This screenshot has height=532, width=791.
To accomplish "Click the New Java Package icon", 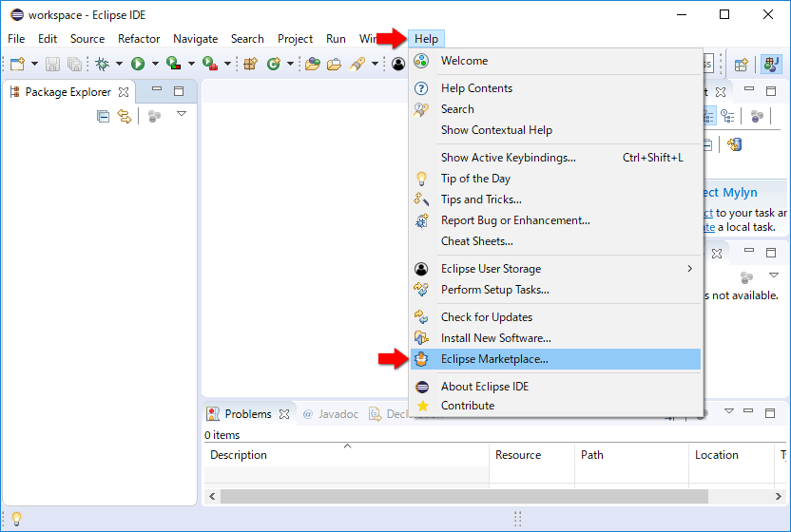I will (x=251, y=64).
